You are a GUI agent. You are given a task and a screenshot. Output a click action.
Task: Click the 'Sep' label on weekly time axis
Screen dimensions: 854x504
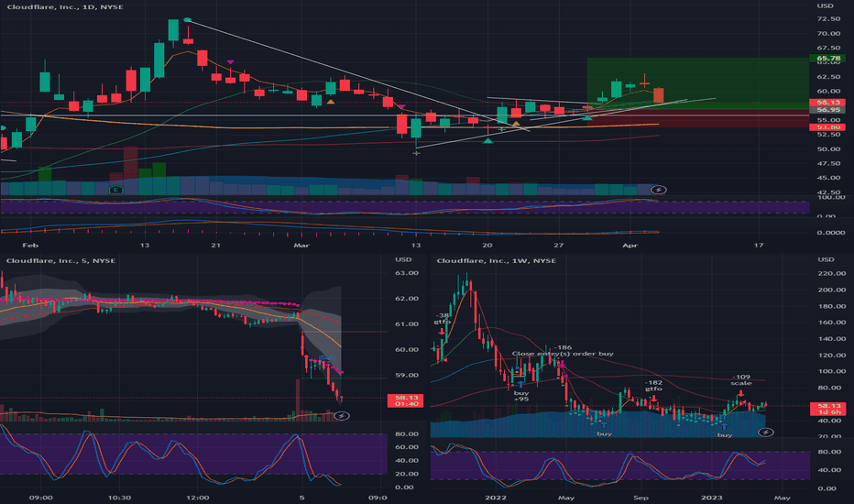[x=640, y=498]
